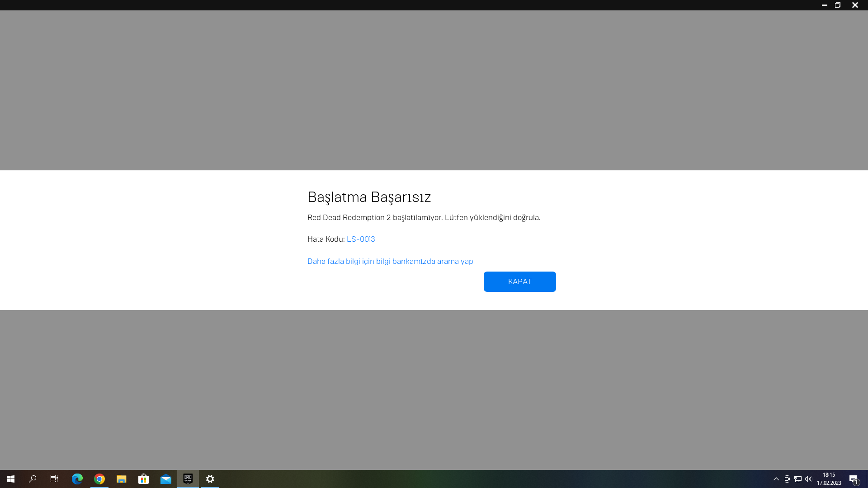The width and height of the screenshot is (868, 488).
Task: Click the taskbar search magnifier icon
Action: click(x=33, y=479)
